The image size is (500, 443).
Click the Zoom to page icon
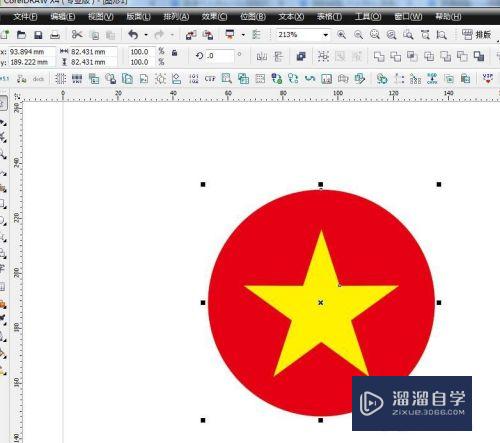point(408,35)
